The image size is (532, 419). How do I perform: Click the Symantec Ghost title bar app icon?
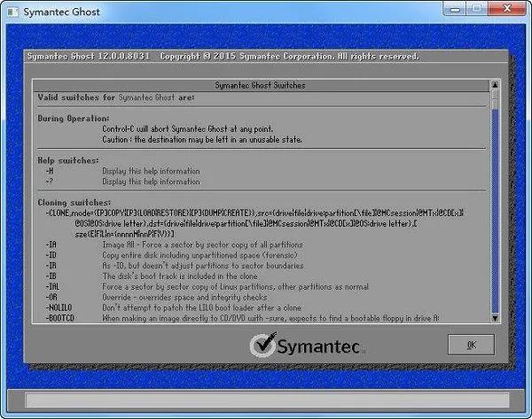(x=13, y=12)
